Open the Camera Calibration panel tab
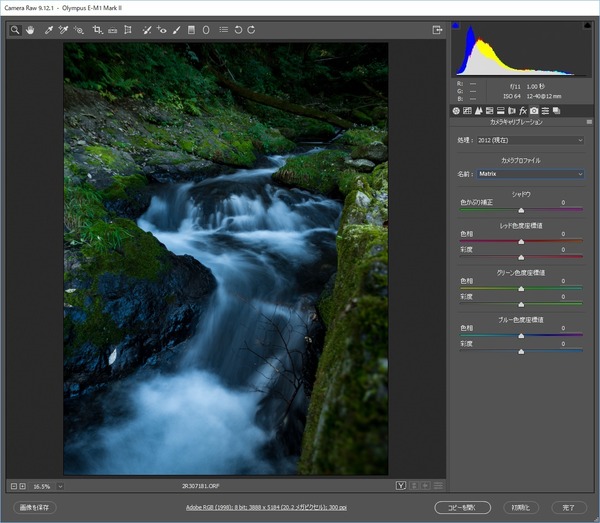The width and height of the screenshot is (600, 523). [x=534, y=111]
